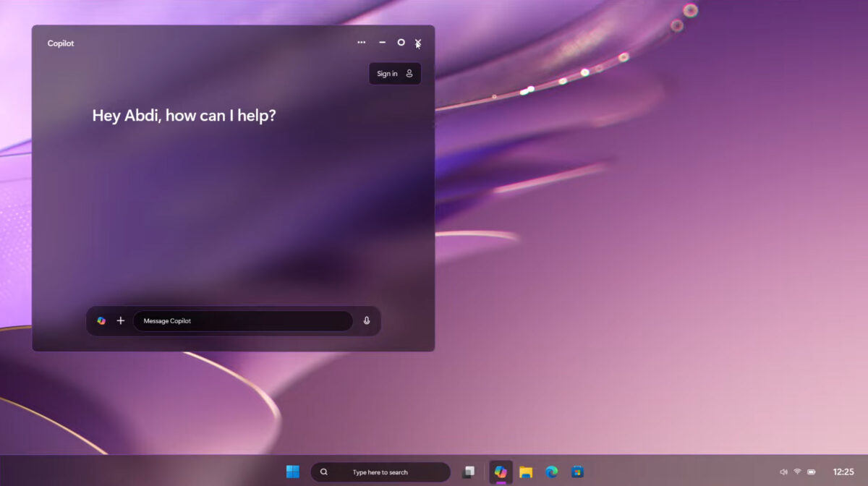
Task: Click the plus icon to add an attachment
Action: (120, 320)
